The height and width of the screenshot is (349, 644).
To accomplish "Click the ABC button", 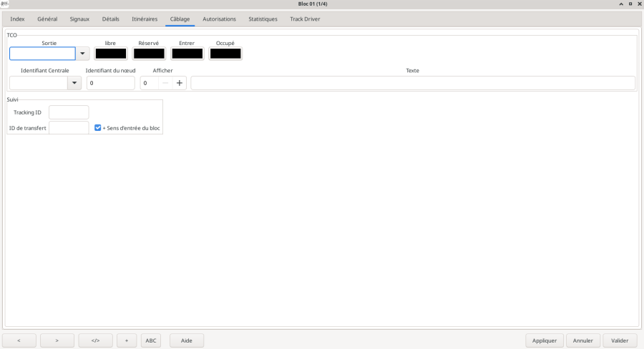I will tap(151, 340).
